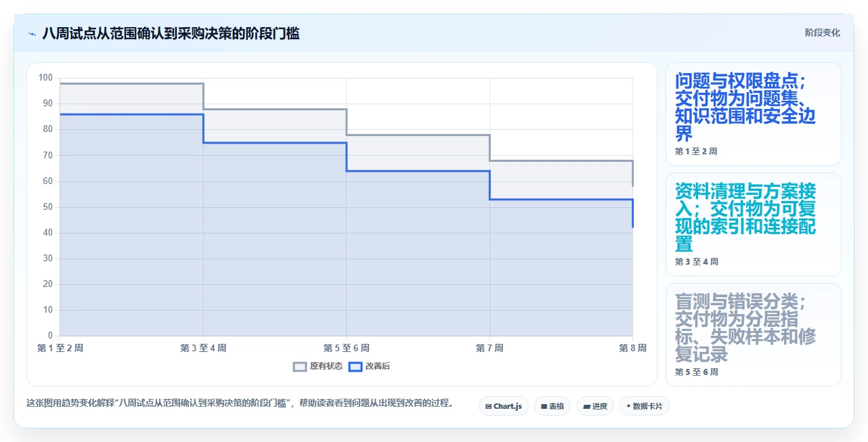Click y-axis value 100

point(45,78)
